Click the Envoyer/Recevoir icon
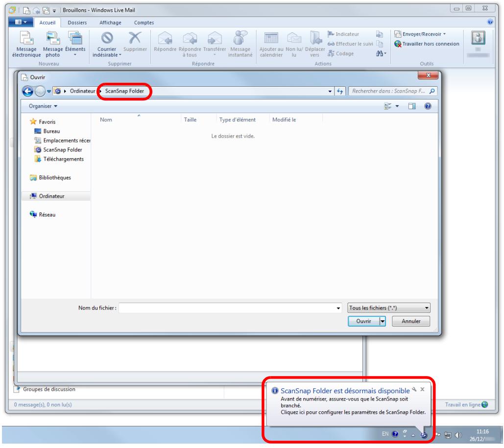Image resolution: width=504 pixels, height=448 pixels. [x=398, y=35]
